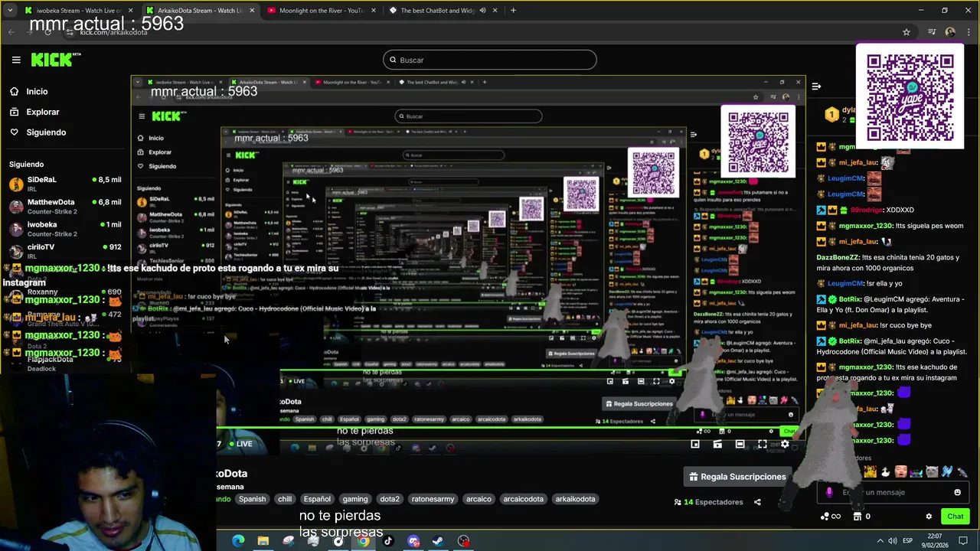The image size is (980, 551).
Task: Expand hidden system tray icons chevron
Action: coord(880,541)
